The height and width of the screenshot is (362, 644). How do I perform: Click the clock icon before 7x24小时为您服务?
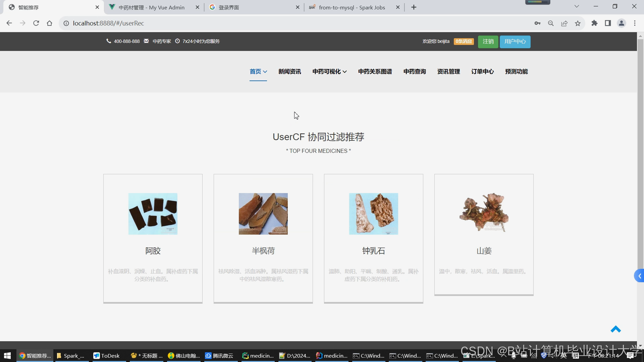click(177, 41)
